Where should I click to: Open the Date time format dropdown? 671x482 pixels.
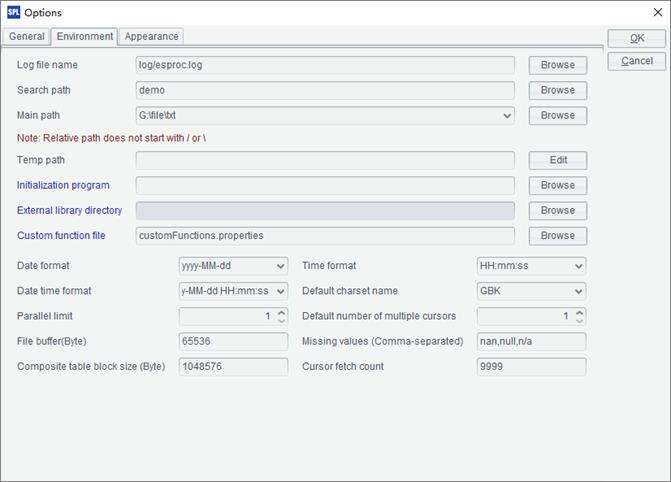pyautogui.click(x=280, y=291)
